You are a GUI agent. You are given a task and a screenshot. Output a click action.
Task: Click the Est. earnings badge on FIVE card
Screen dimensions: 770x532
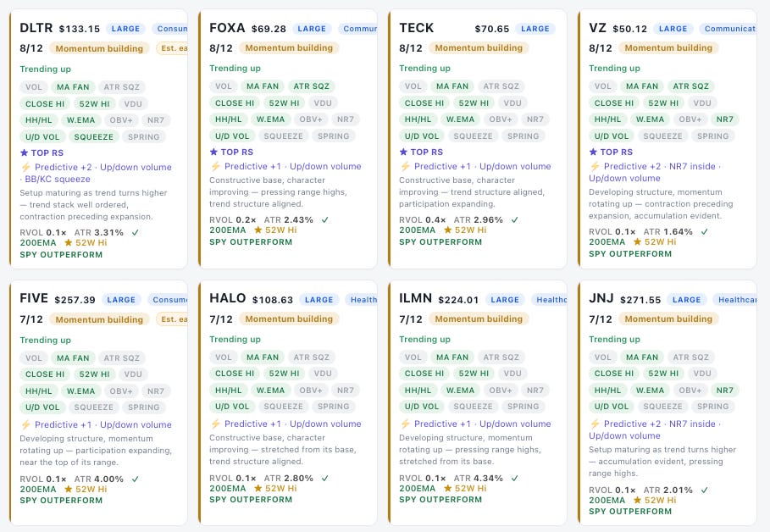[x=173, y=319]
